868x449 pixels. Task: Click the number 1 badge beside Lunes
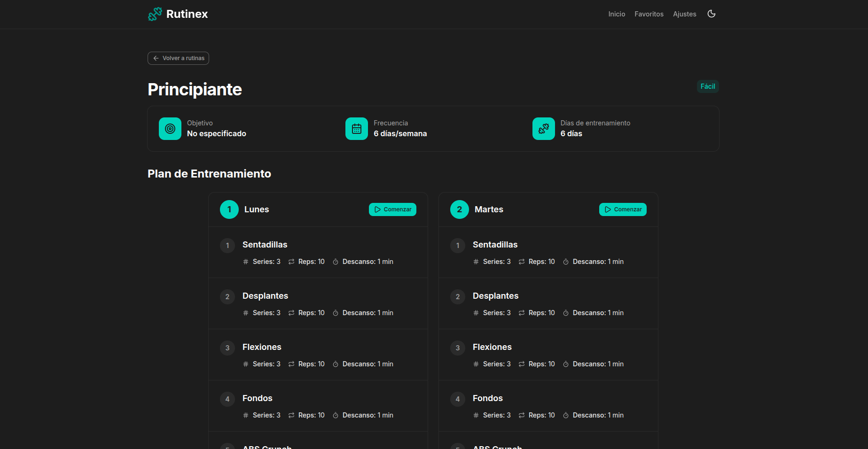(229, 209)
